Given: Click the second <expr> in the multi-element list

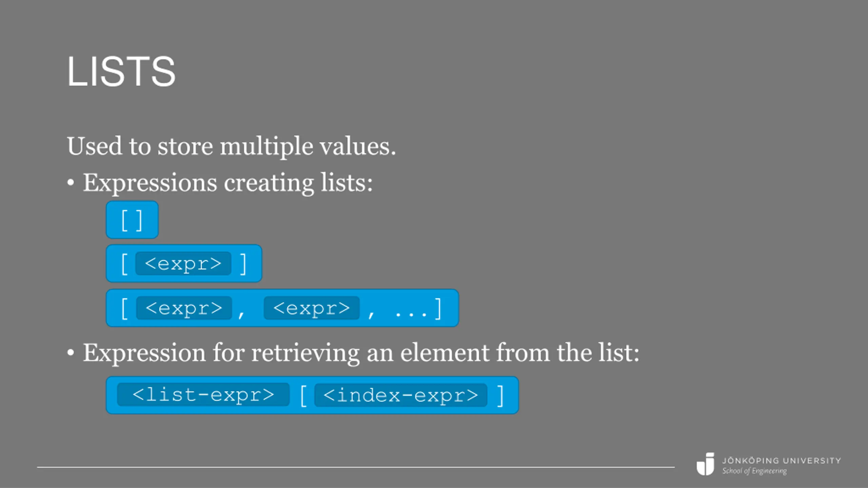Looking at the screenshot, I should (311, 308).
